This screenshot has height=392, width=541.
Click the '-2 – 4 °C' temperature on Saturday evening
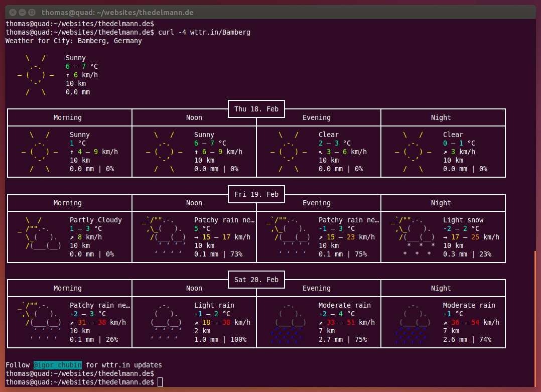336,314
